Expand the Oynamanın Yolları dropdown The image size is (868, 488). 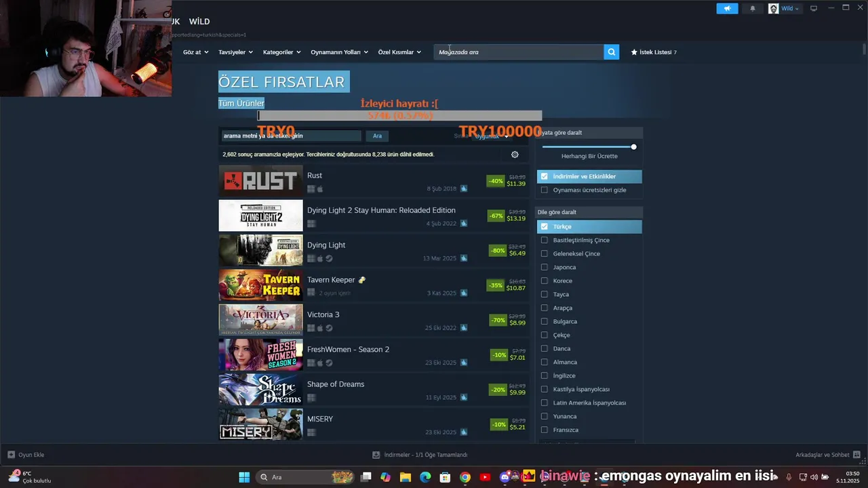(x=339, y=52)
